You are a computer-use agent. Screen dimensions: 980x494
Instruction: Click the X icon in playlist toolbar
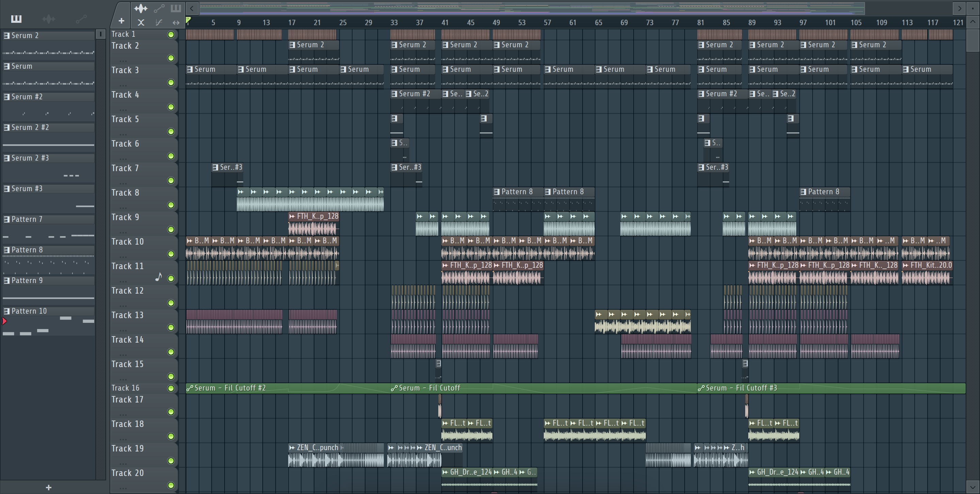click(141, 22)
